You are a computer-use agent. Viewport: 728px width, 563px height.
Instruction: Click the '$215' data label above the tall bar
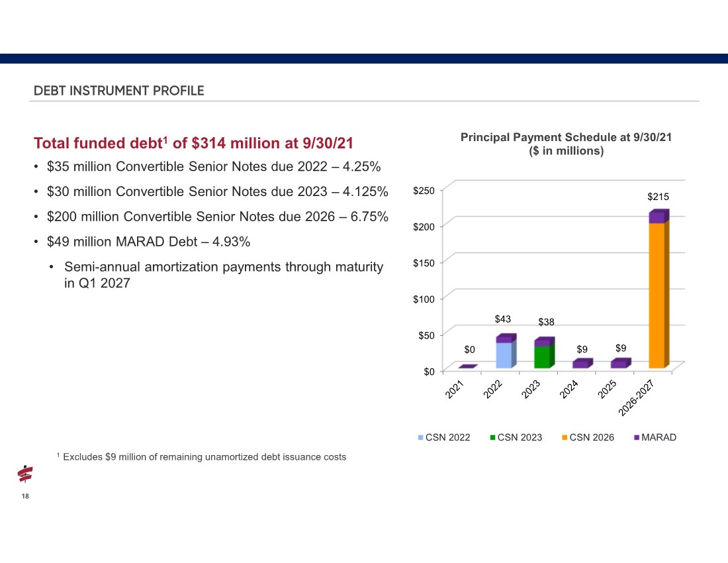pos(658,197)
